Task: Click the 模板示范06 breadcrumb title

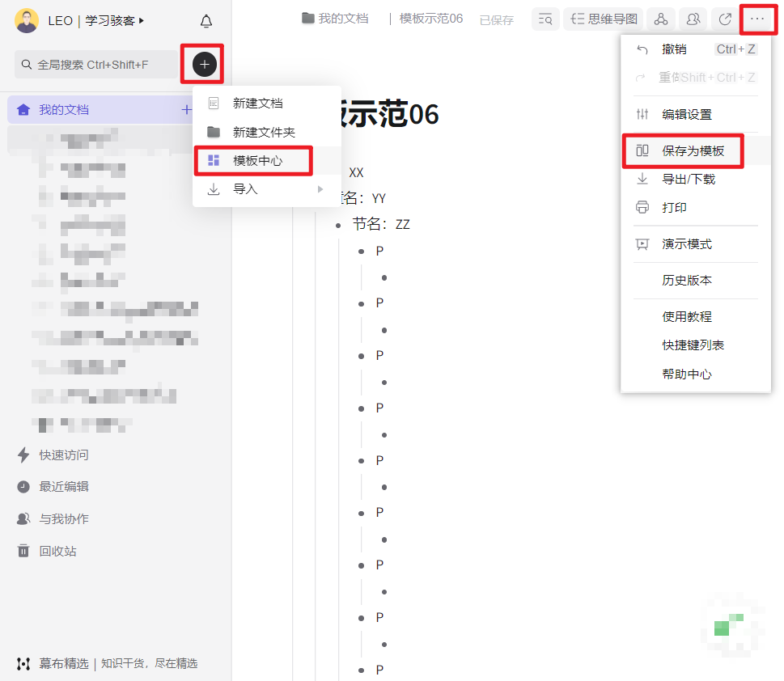Action: click(431, 19)
